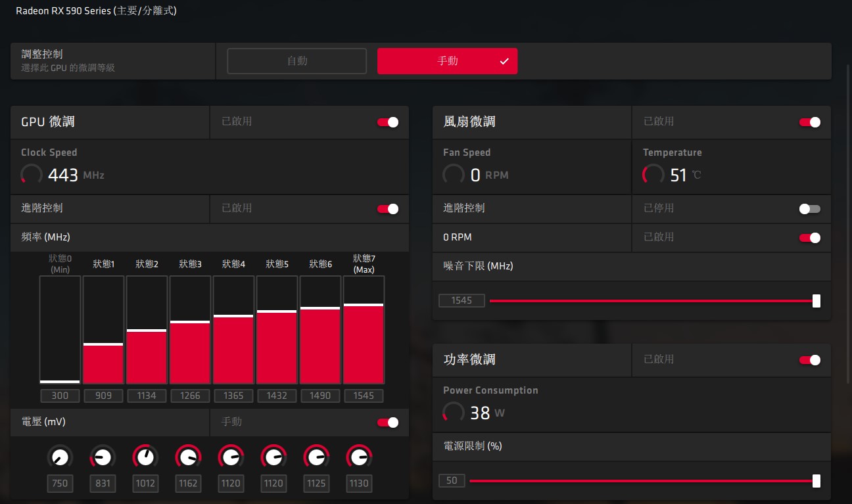Click frequency field showing 300
This screenshot has width=852, height=504.
pos(60,396)
